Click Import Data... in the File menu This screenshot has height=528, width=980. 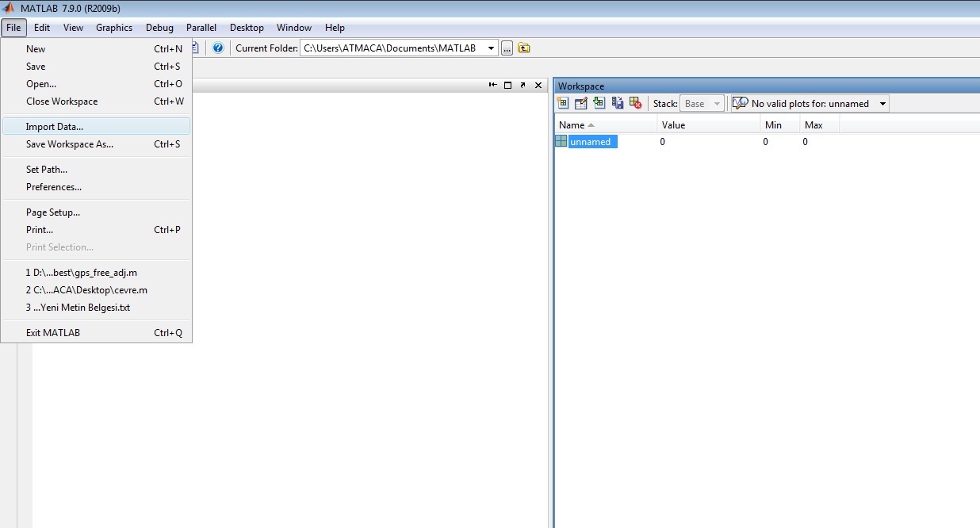pyautogui.click(x=96, y=127)
